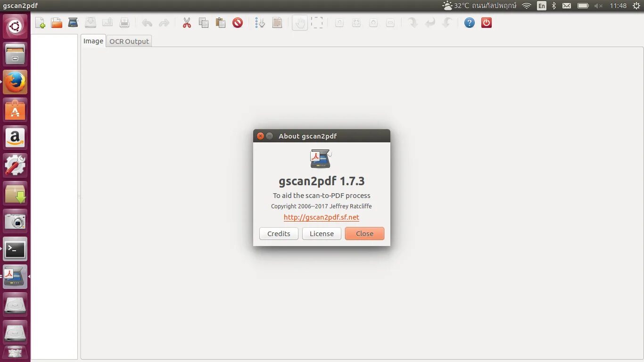Follow the http://gscan2pdf.sf.net link
The height and width of the screenshot is (362, 644).
coord(322,217)
